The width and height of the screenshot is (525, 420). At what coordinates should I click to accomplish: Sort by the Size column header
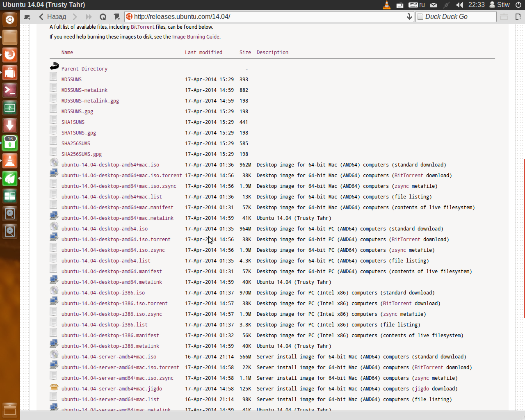245,52
